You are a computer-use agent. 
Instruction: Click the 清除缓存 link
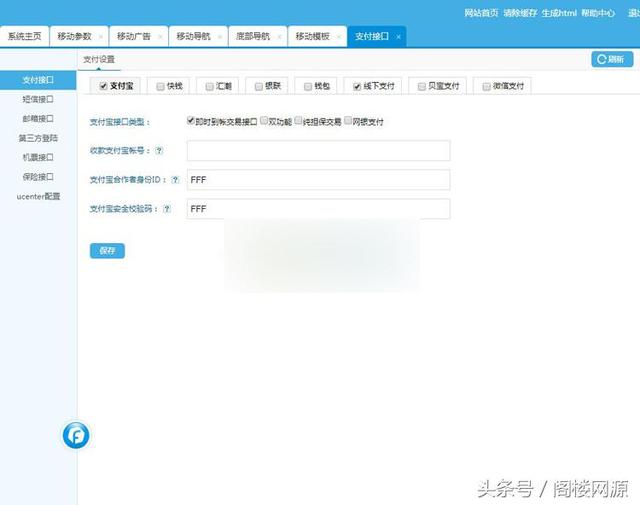(520, 13)
